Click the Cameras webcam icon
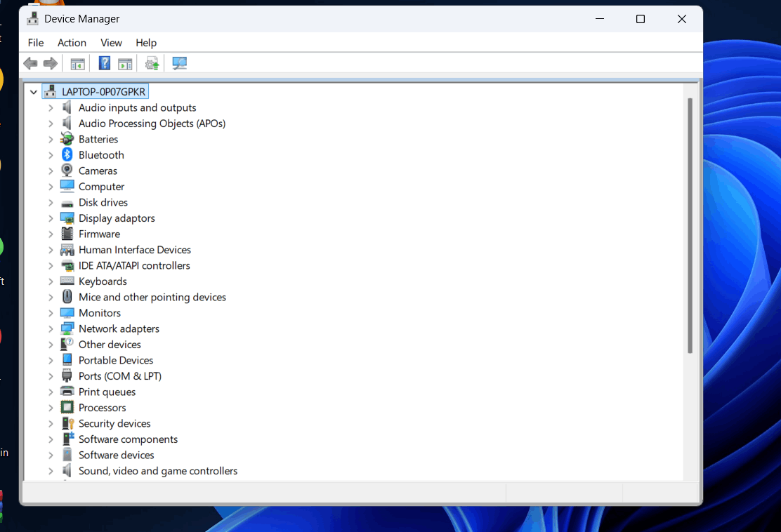The height and width of the screenshot is (532, 781). click(67, 171)
